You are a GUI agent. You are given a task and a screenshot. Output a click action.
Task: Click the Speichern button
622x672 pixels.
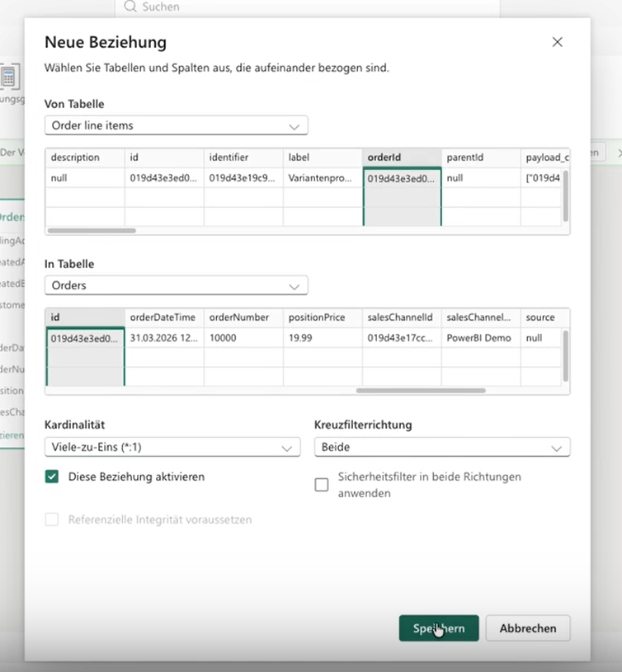pos(439,628)
